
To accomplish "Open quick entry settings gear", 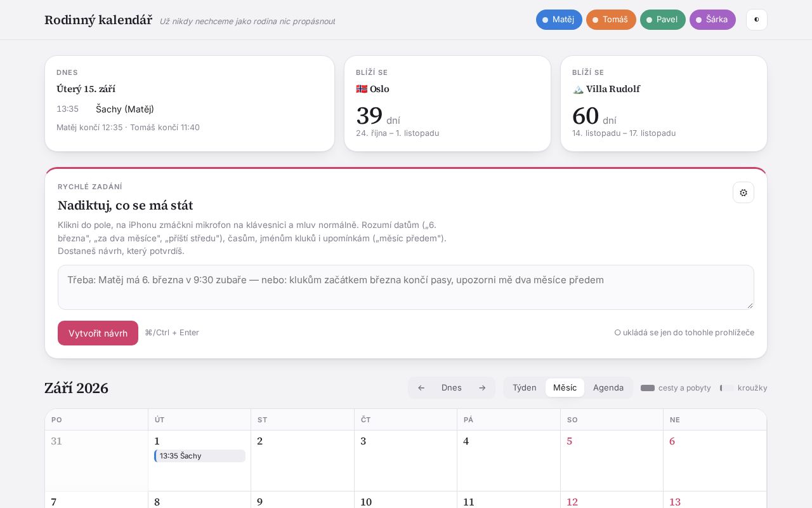I will (743, 192).
